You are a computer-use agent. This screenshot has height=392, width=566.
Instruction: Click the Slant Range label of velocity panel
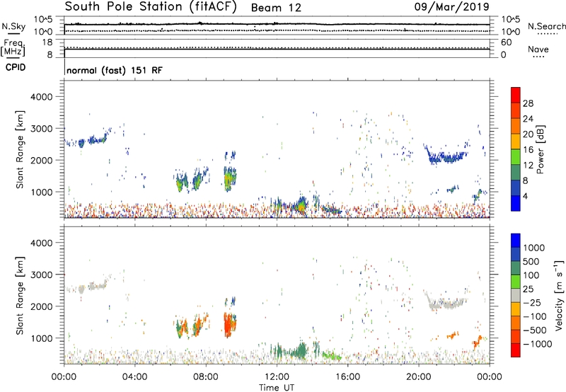click(19, 295)
